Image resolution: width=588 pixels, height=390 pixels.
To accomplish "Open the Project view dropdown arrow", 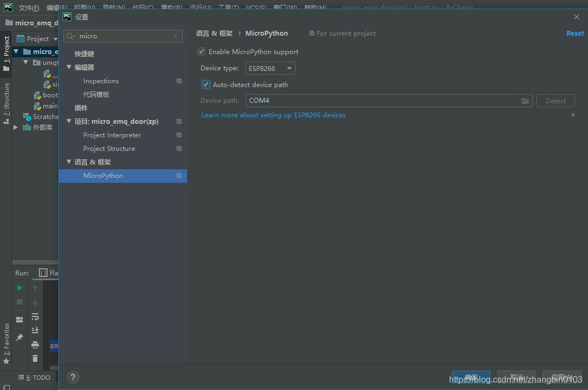I will pyautogui.click(x=56, y=39).
